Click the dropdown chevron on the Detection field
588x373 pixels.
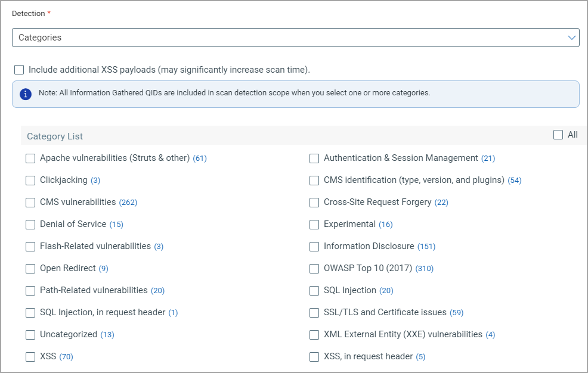(572, 38)
